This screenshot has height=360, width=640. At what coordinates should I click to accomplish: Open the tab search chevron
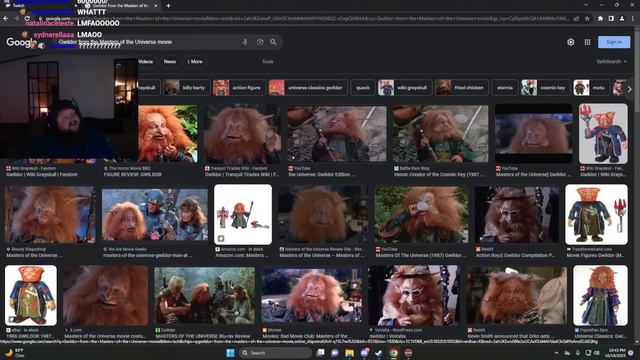pyautogui.click(x=586, y=5)
